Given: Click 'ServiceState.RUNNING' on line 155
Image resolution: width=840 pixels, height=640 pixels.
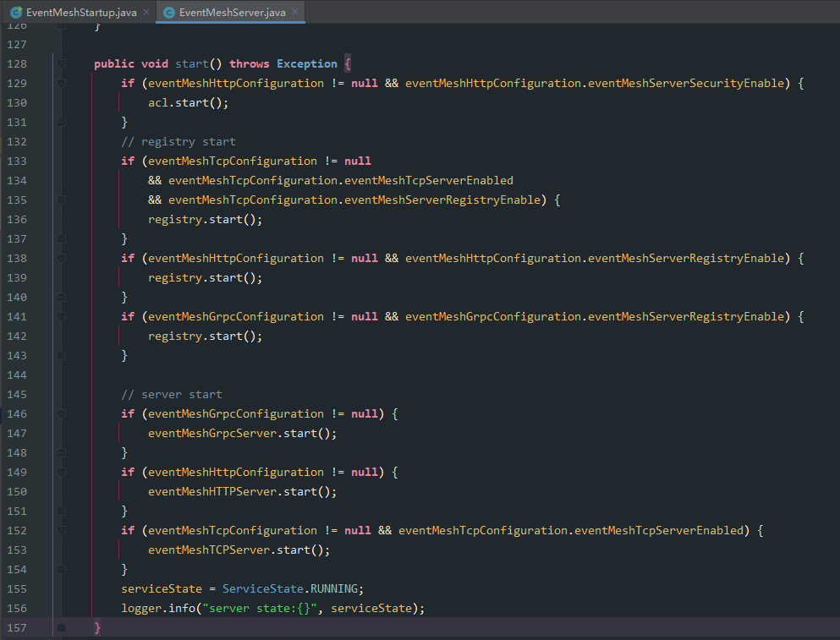Looking at the screenshot, I should coord(290,589).
